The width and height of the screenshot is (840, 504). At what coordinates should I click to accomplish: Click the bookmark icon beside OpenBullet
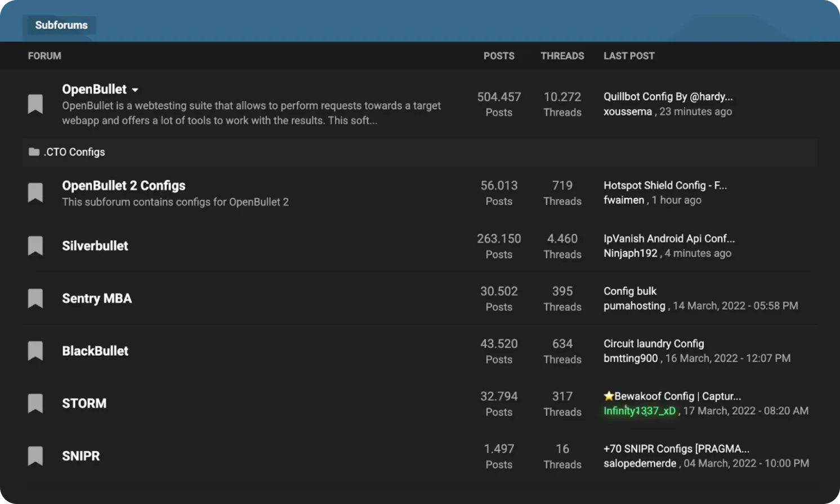(35, 104)
